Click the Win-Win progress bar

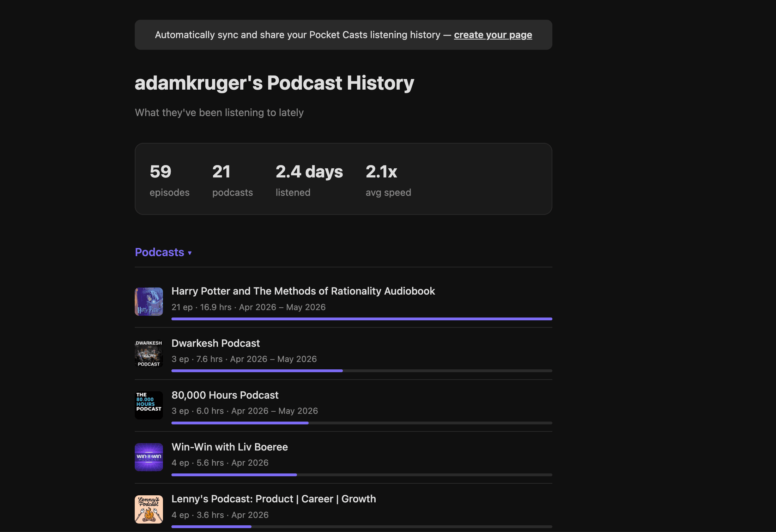coord(362,475)
